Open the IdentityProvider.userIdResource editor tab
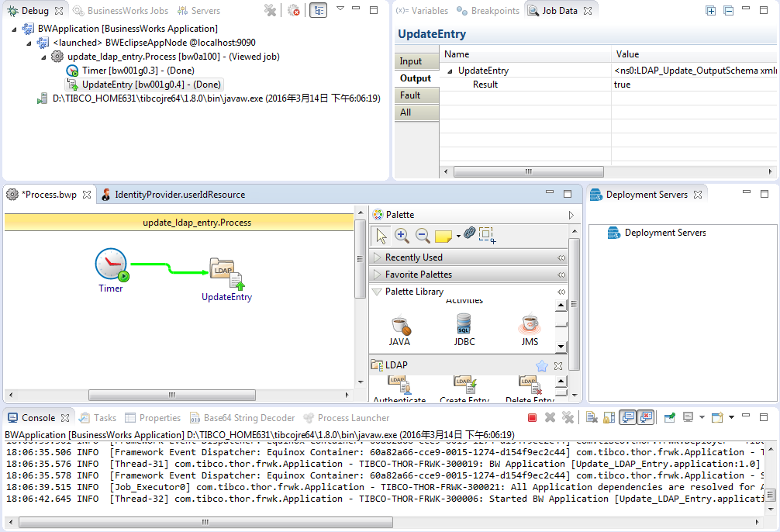Screen dimensions: 780x532 (173, 195)
